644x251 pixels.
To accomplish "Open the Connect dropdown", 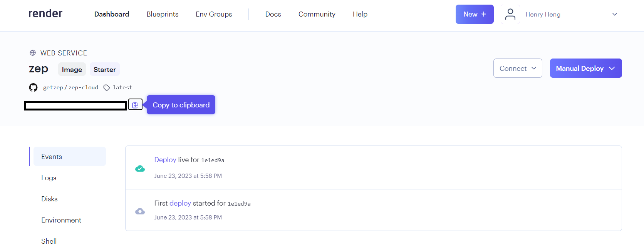I will point(517,68).
